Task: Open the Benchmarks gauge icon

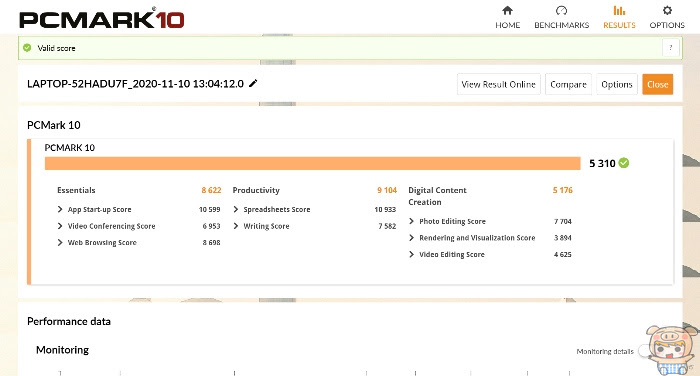Action: [x=561, y=10]
